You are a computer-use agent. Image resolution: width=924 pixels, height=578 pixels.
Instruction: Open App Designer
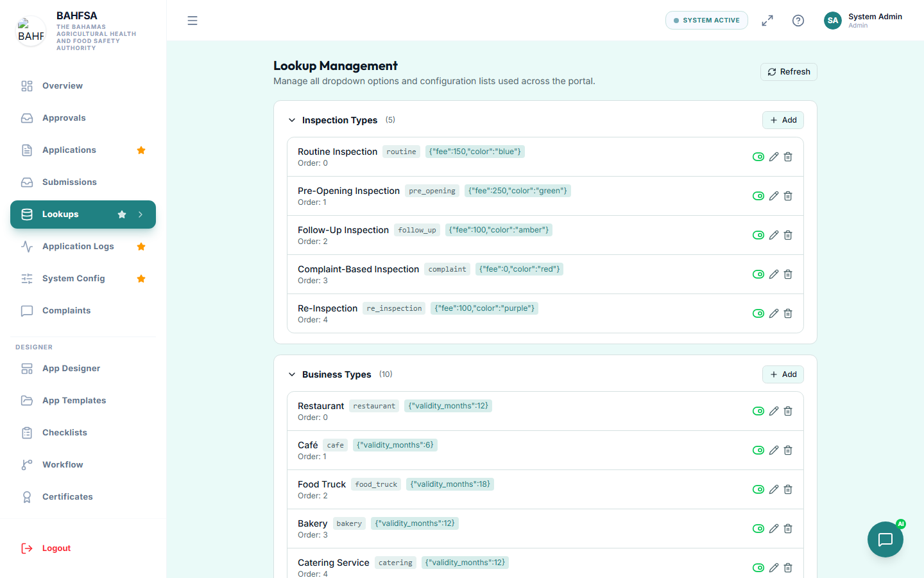(83, 369)
